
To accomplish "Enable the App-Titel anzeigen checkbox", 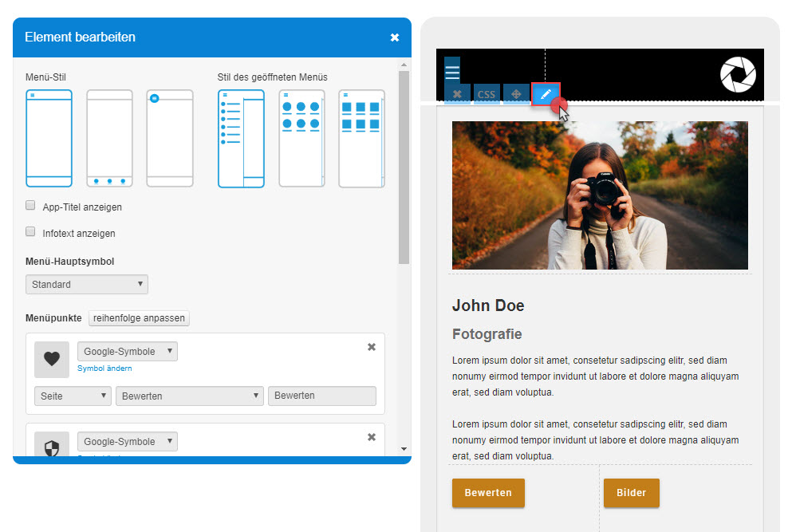I will (31, 206).
